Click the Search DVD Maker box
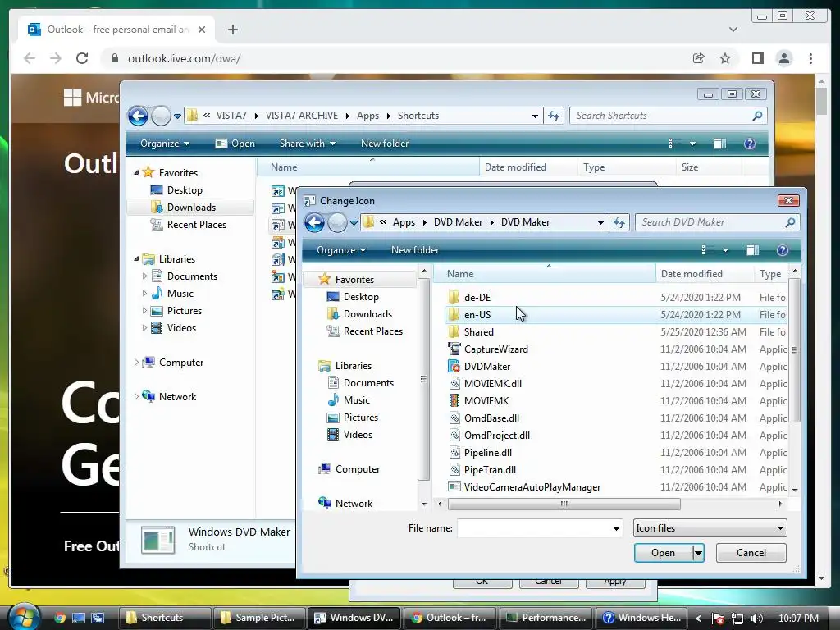The height and width of the screenshot is (630, 840). pos(717,222)
